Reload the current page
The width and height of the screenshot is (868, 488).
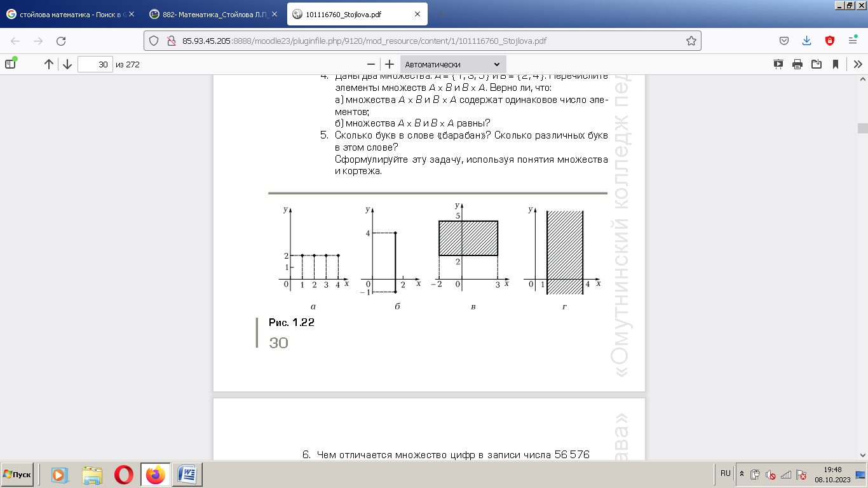(61, 41)
